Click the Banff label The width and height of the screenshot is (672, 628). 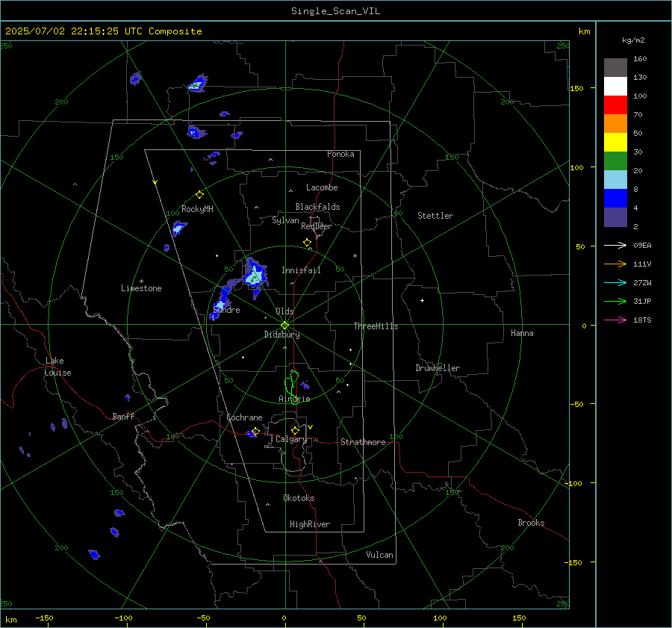pos(123,416)
